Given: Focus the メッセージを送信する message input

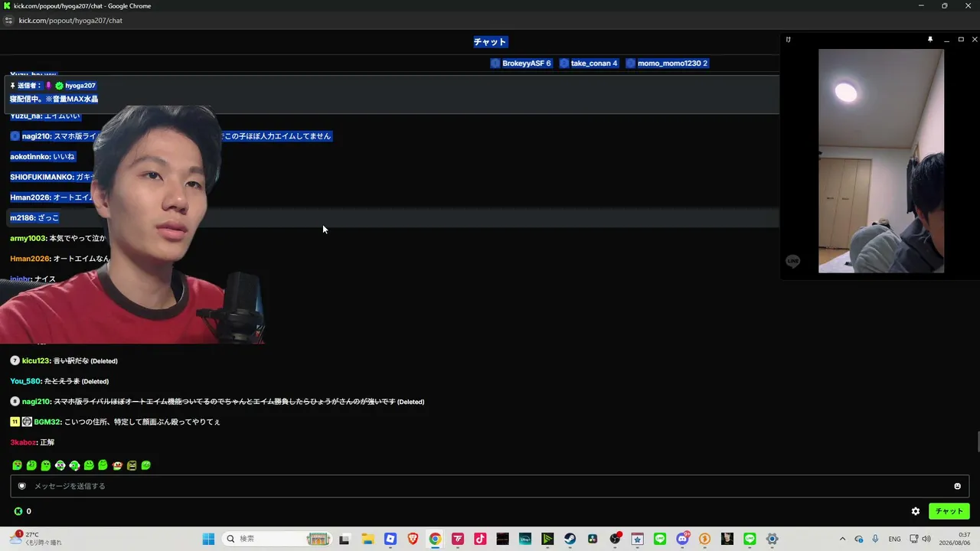Looking at the screenshot, I should 490,486.
